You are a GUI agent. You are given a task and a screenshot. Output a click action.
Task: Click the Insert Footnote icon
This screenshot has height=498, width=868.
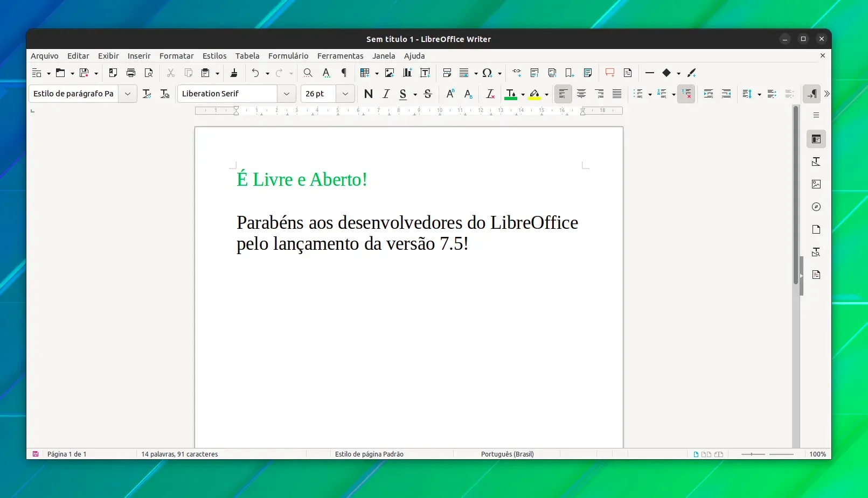(534, 73)
